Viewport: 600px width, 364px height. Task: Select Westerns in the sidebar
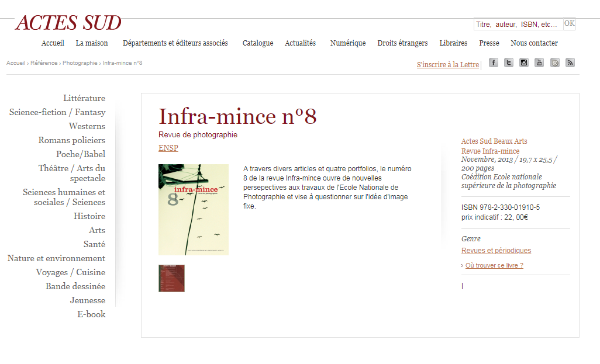click(87, 126)
